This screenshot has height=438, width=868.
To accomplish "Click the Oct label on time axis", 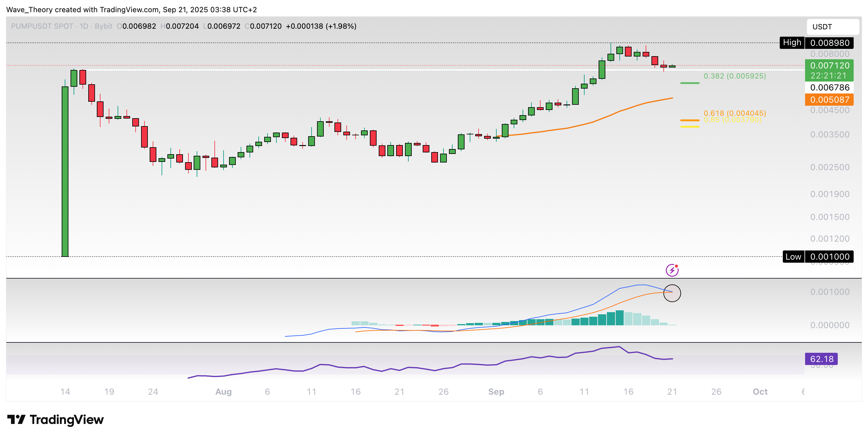I will [760, 392].
